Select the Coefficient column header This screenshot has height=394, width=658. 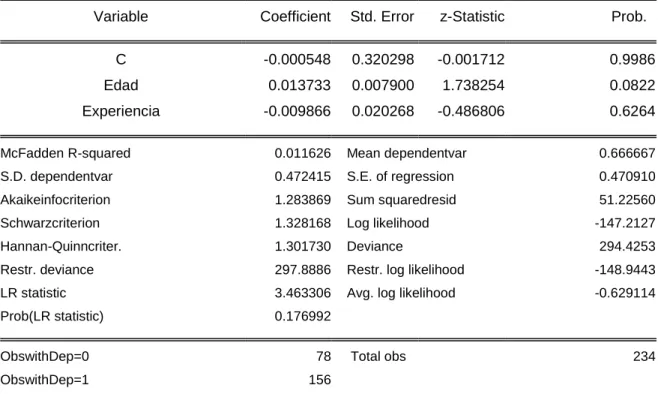[x=295, y=16]
